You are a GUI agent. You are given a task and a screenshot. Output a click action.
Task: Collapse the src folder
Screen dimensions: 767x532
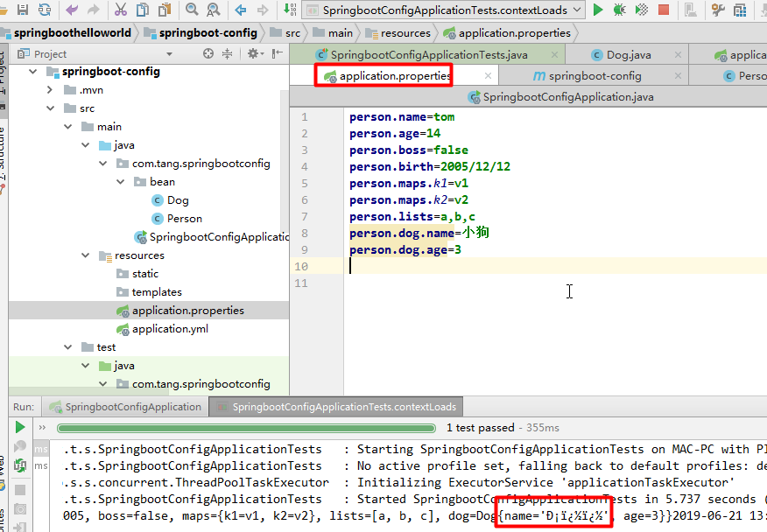click(x=51, y=108)
